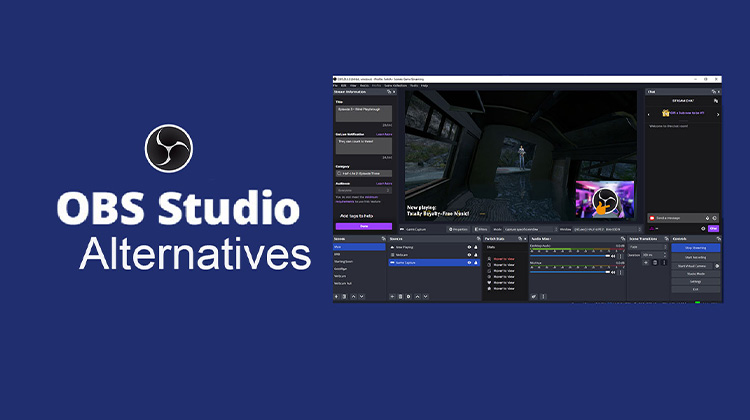Screen dimensions: 750x420
Task: Move scene up with Scenes panel up arrow
Action: 353,297
